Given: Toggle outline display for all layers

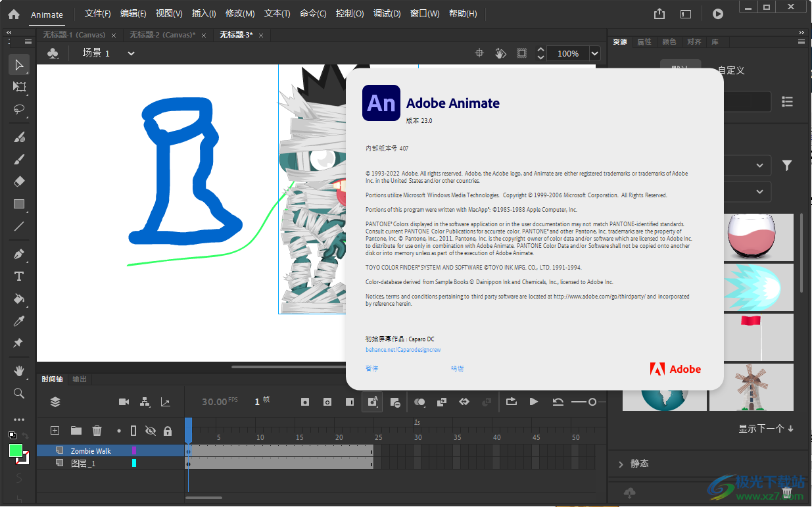Looking at the screenshot, I should [133, 431].
